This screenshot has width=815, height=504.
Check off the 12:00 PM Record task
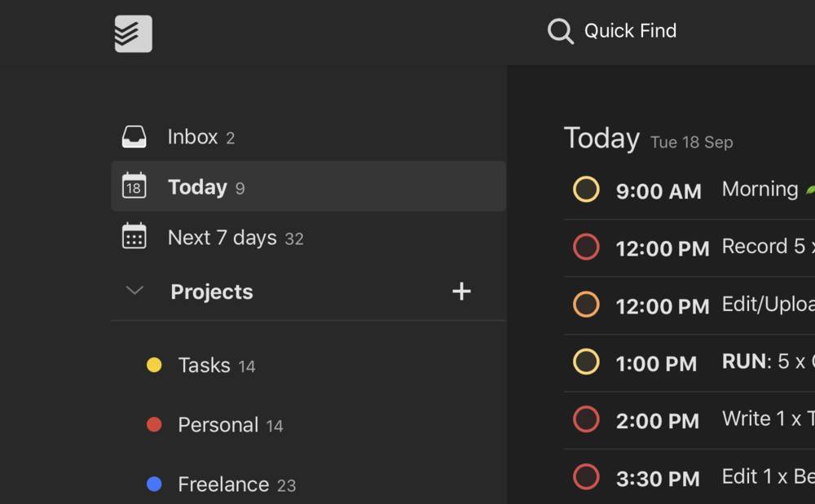tap(586, 247)
